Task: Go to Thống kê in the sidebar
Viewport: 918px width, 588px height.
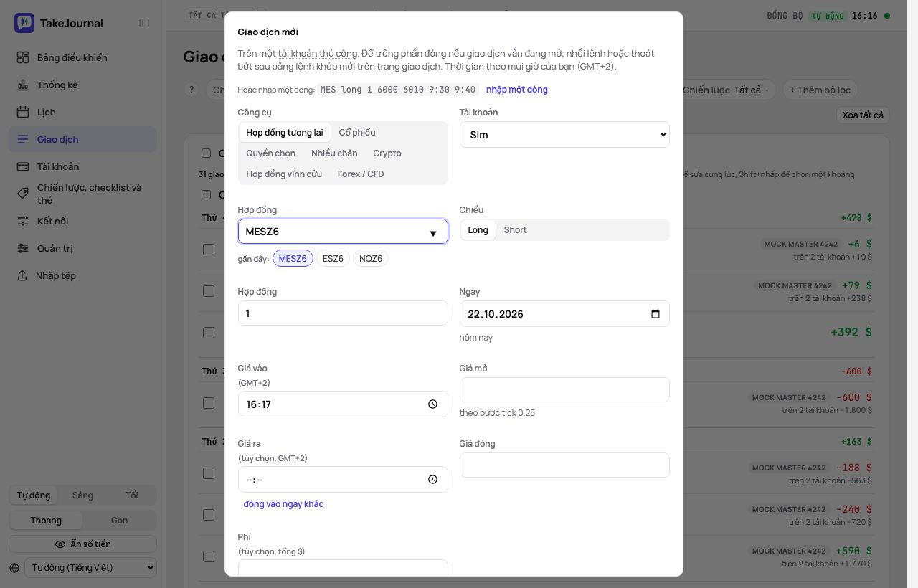Action: tap(82, 85)
